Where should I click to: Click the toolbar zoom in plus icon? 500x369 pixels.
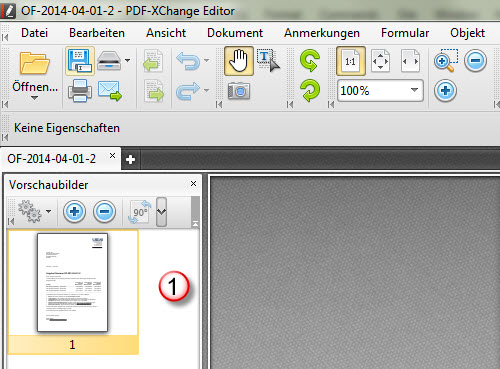[445, 90]
